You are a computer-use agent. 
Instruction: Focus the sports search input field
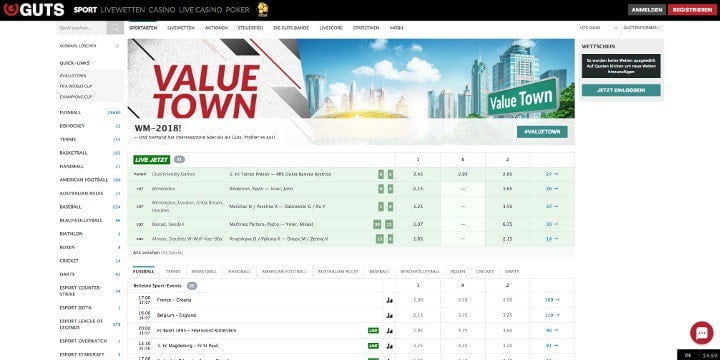coord(82,28)
